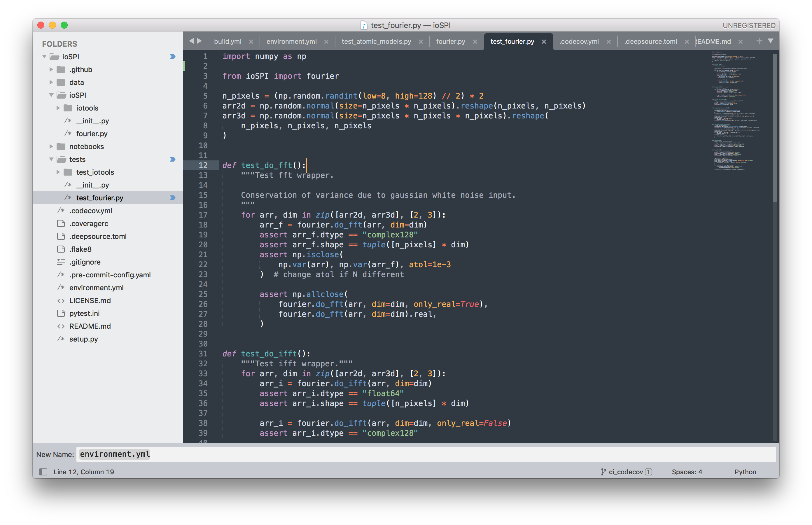Expand the .github folder
This screenshot has width=812, height=525.
click(51, 69)
